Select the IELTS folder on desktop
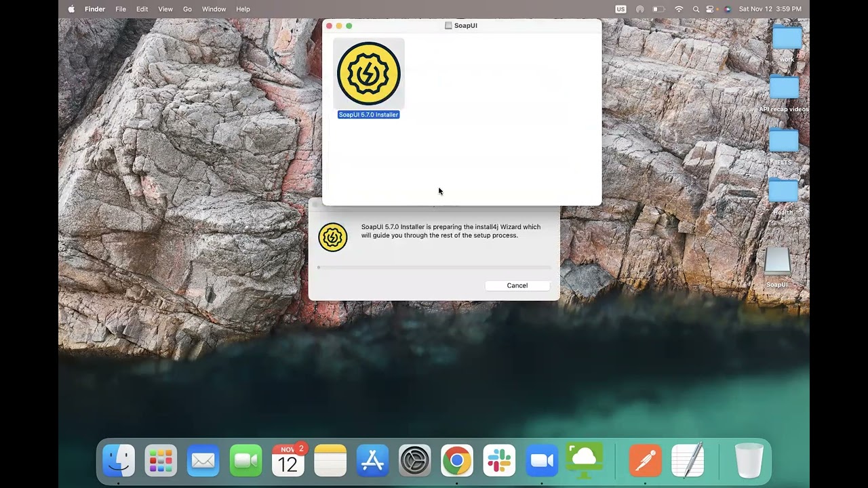The width and height of the screenshot is (868, 488). click(x=783, y=140)
